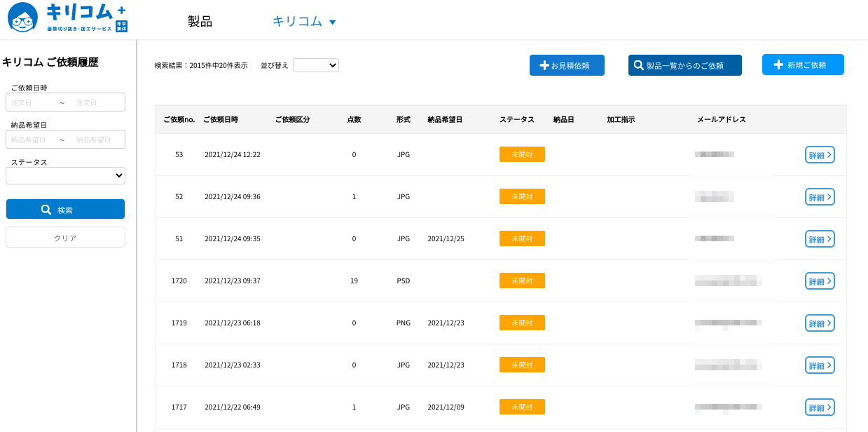Viewport: 868px width, 432px height.
Task: Open the 並び替え sort dropdown
Action: click(316, 65)
